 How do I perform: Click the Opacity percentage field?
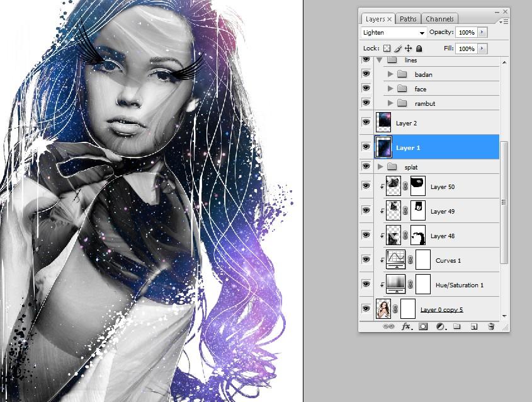tap(467, 32)
